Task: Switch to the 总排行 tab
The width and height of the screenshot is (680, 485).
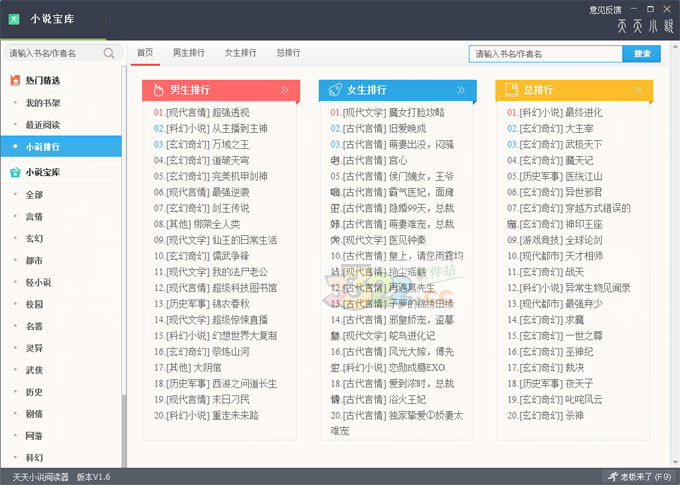Action: [288, 52]
